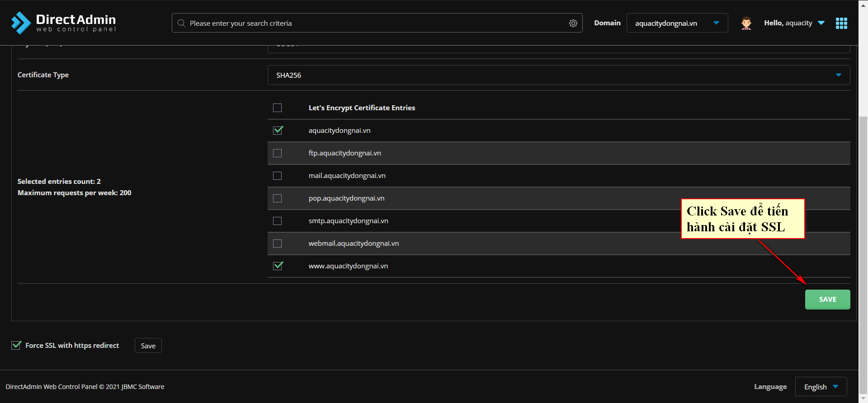Screen dimensions: 868x403
Task: Uncheck the aquacitydongnai.vn entry checkbox
Action: [278, 131]
